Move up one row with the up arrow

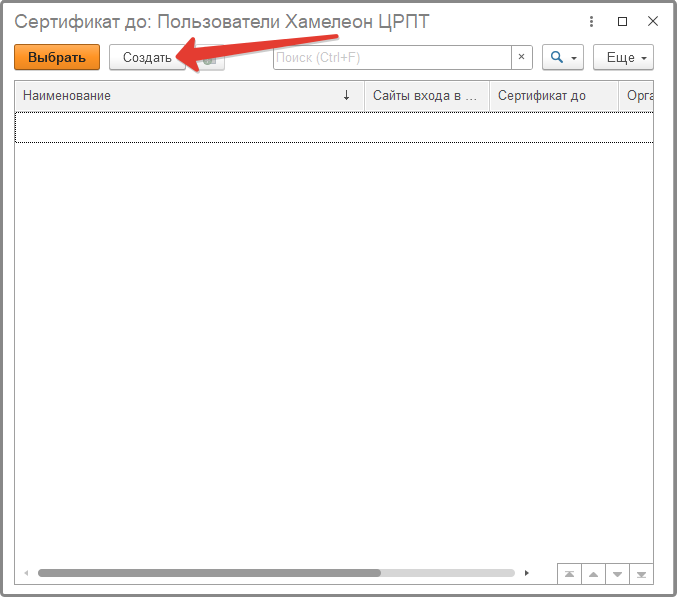coord(594,574)
